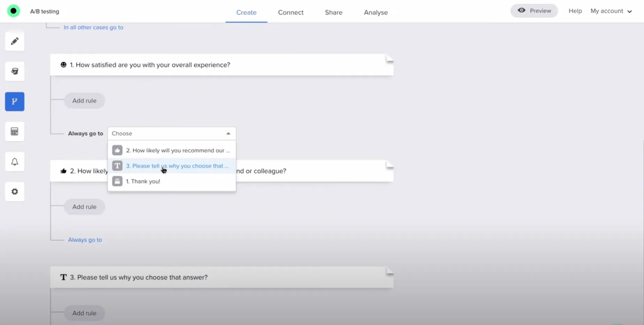This screenshot has width=644, height=325.
Task: Choose '1. Thank you!' from dropdown list
Action: coord(143,181)
